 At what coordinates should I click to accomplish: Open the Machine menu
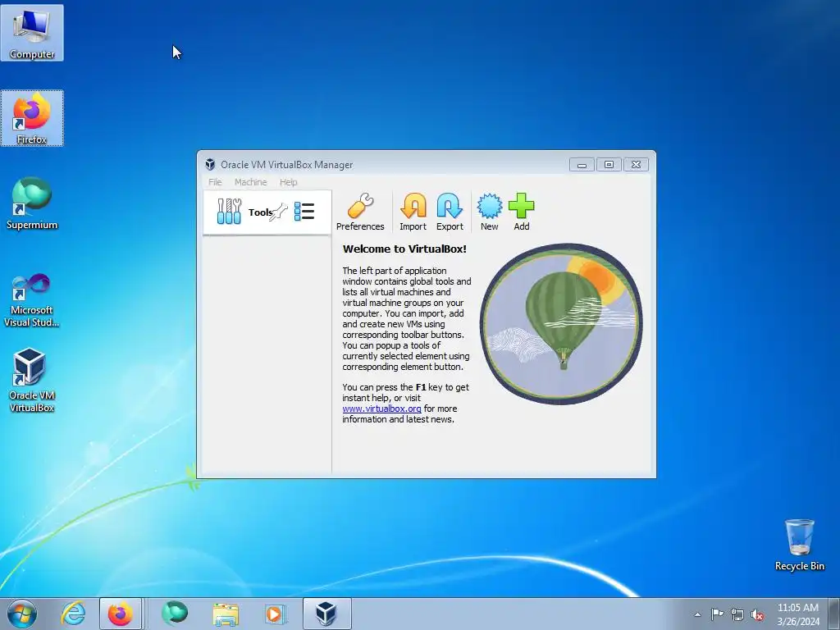point(250,182)
